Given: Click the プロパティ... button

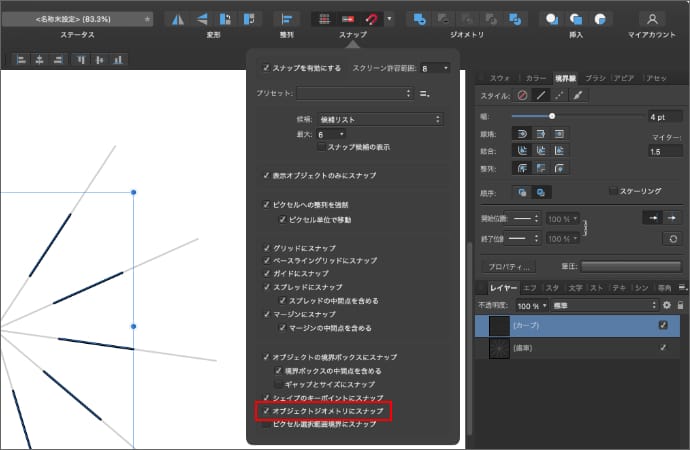Looking at the screenshot, I should [x=508, y=267].
